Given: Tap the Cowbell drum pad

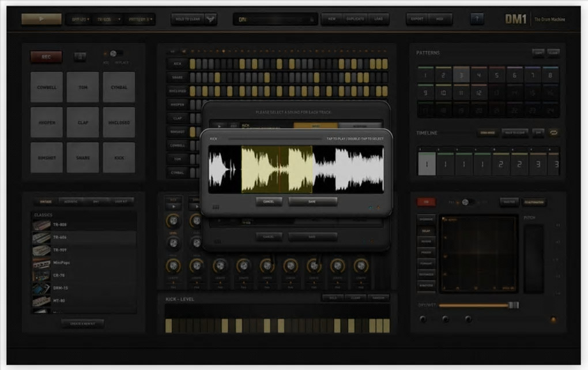Looking at the screenshot, I should (x=47, y=87).
